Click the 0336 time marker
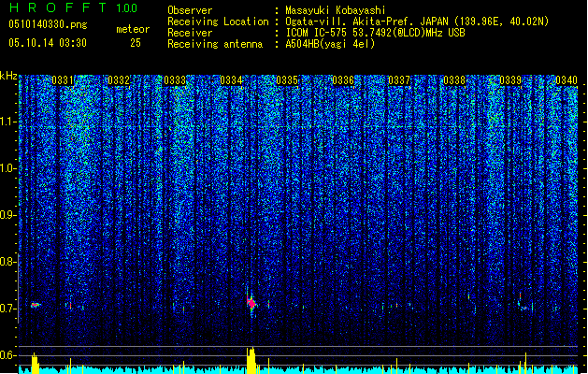Screen dimensions: 588x374 (x=343, y=80)
